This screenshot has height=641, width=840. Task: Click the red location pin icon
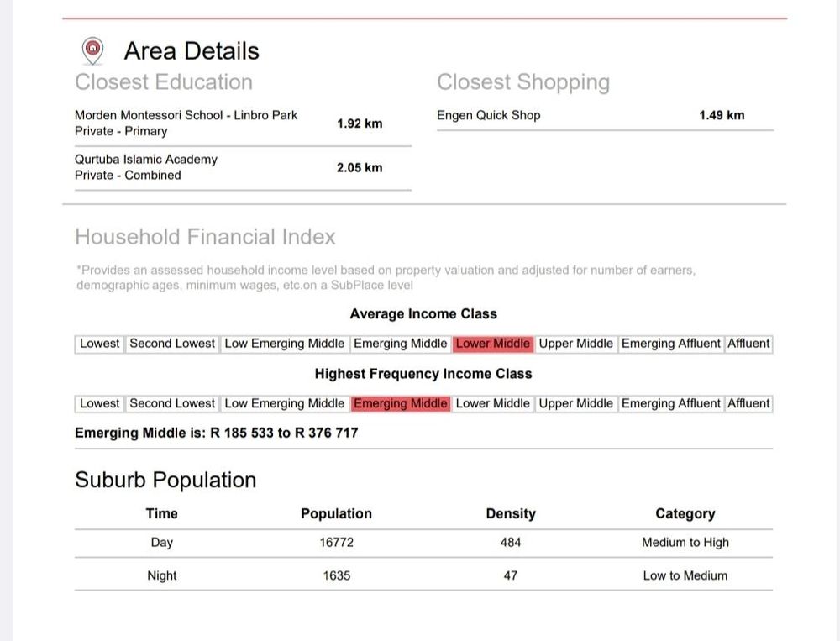[93, 50]
